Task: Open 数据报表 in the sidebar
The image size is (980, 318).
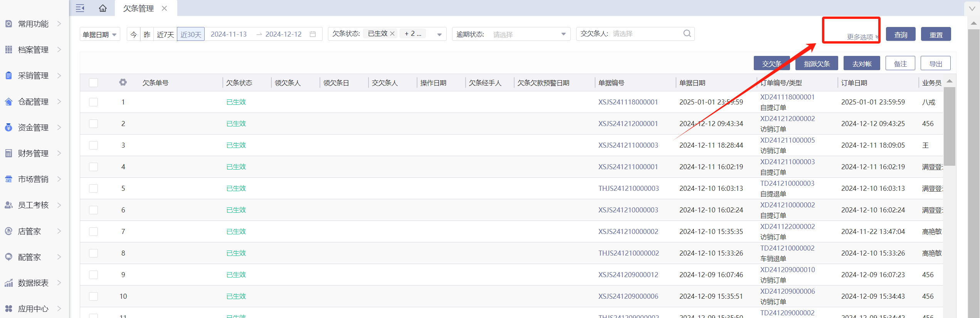Action: click(33, 283)
